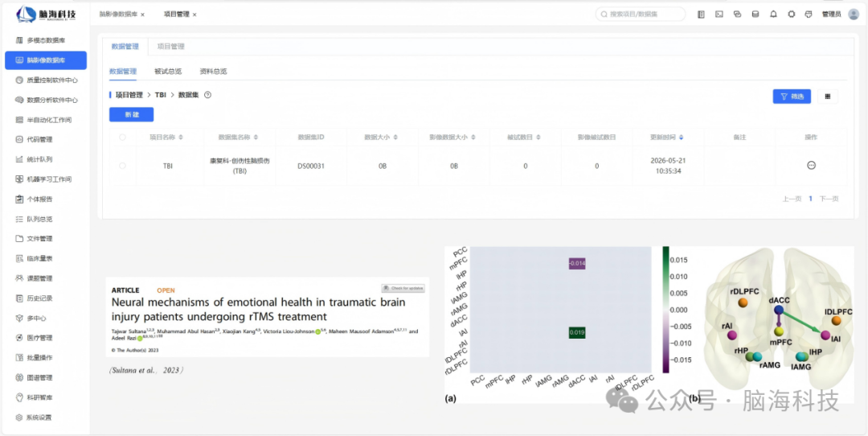Open notifications bell icon
868x436 pixels.
773,14
